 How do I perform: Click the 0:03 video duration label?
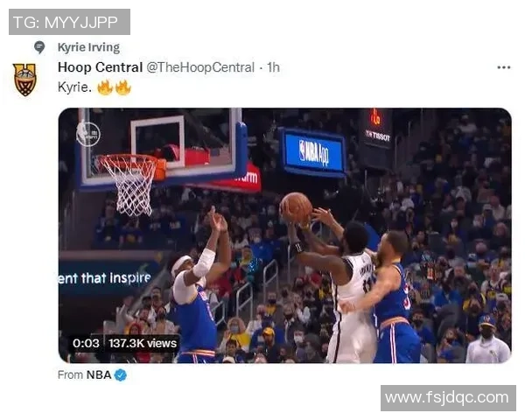click(86, 343)
